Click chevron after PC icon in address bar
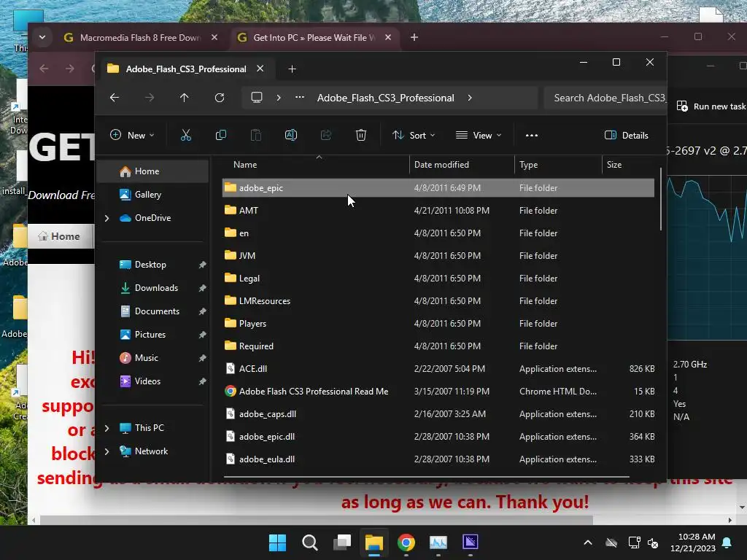This screenshot has height=560, width=747. pyautogui.click(x=279, y=98)
